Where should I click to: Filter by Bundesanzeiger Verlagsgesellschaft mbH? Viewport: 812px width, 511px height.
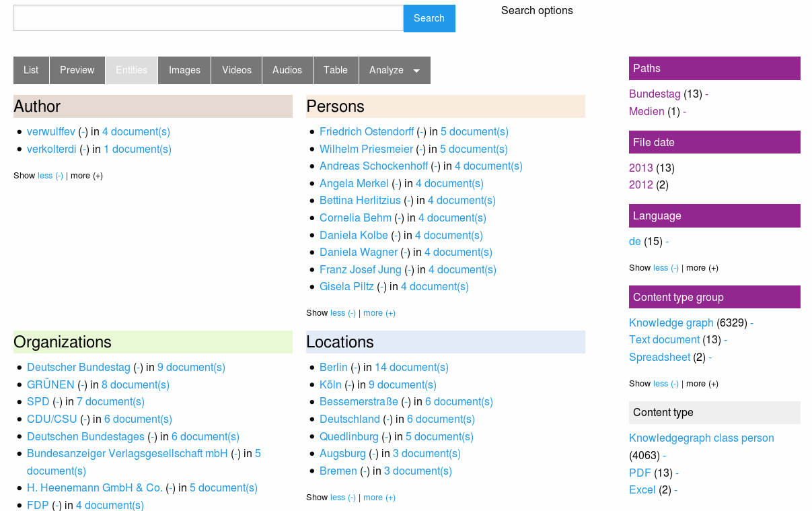[x=127, y=453]
